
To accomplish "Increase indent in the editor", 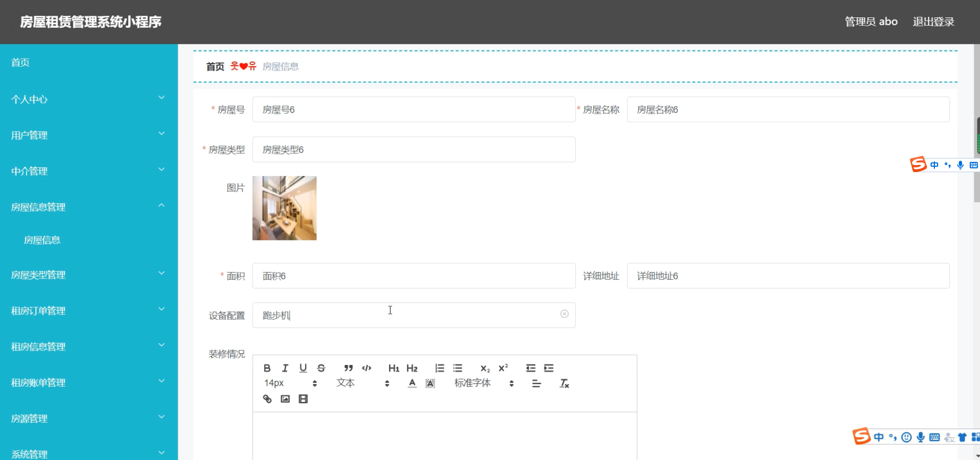I will coord(549,368).
